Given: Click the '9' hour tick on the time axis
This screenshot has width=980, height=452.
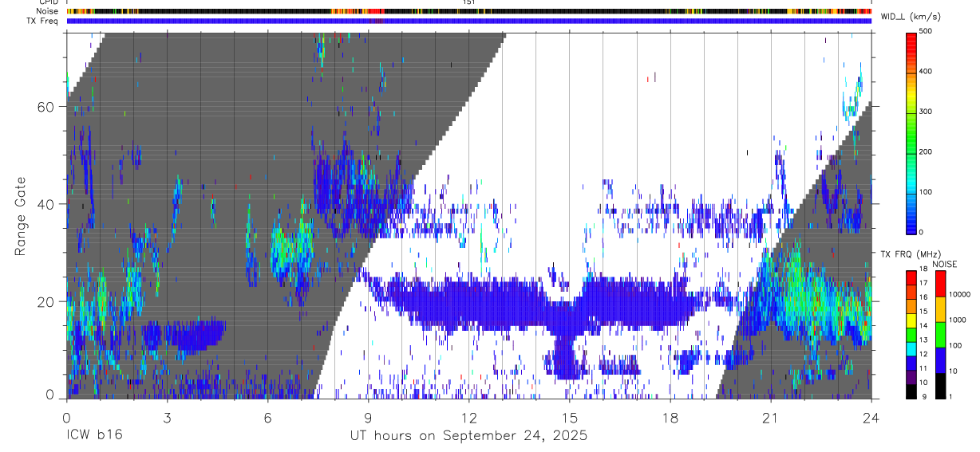Looking at the screenshot, I should [368, 417].
